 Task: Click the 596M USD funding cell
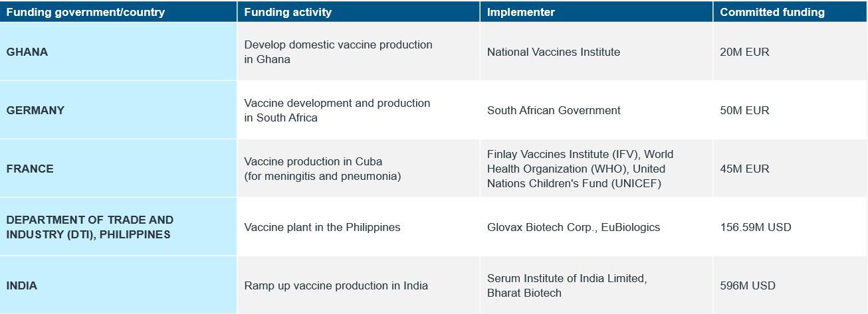790,285
